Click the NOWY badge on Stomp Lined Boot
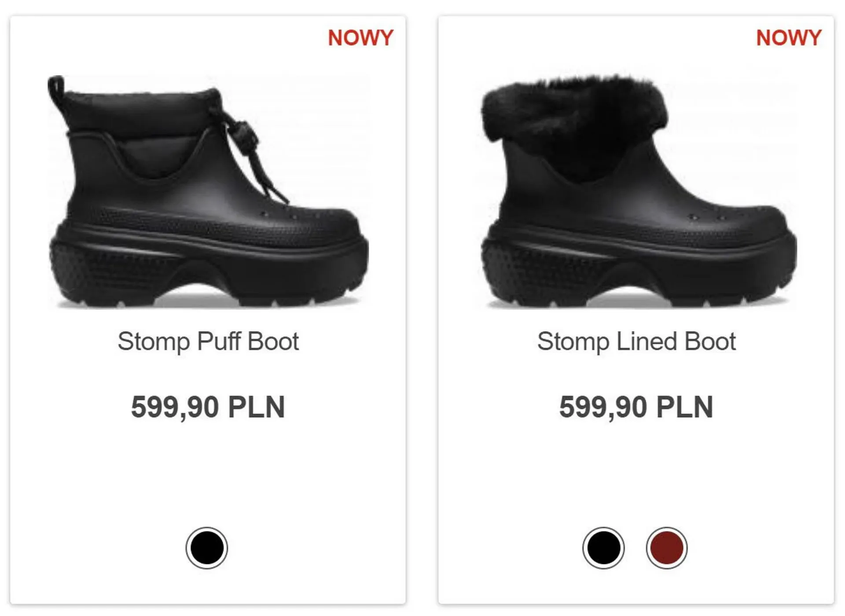This screenshot has width=845, height=616. pos(789,38)
